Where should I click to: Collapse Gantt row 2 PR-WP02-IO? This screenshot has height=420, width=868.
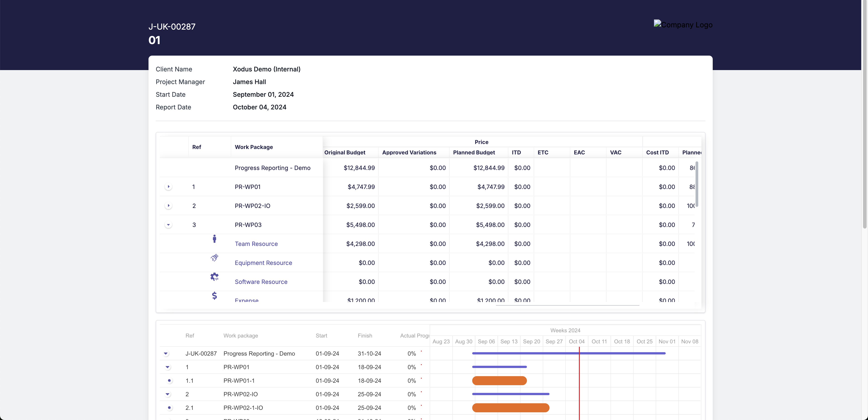167,394
